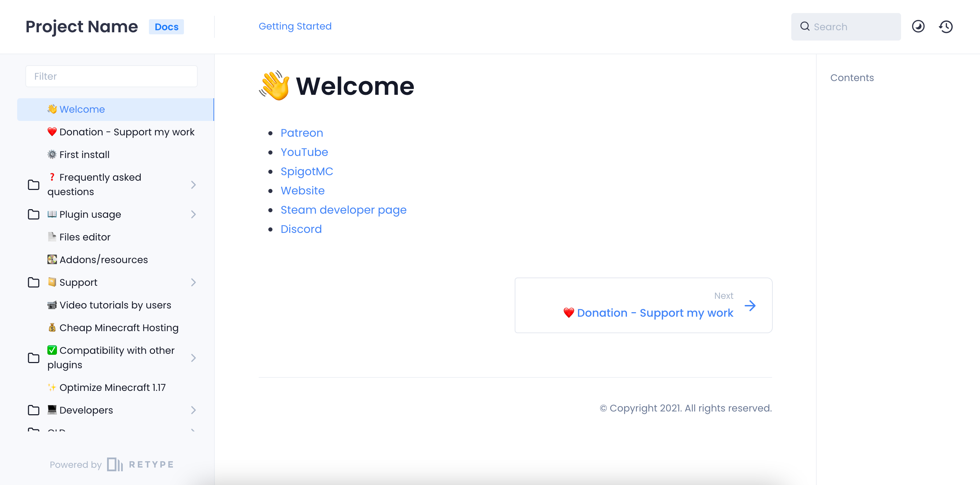Click the Docs badge next to Project Name
980x485 pixels.
pos(166,27)
